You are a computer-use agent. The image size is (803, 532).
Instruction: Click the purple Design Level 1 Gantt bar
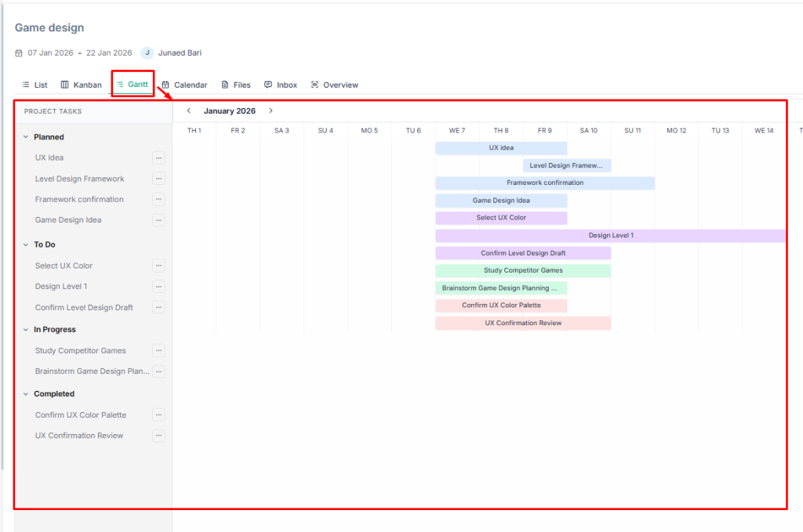point(610,236)
